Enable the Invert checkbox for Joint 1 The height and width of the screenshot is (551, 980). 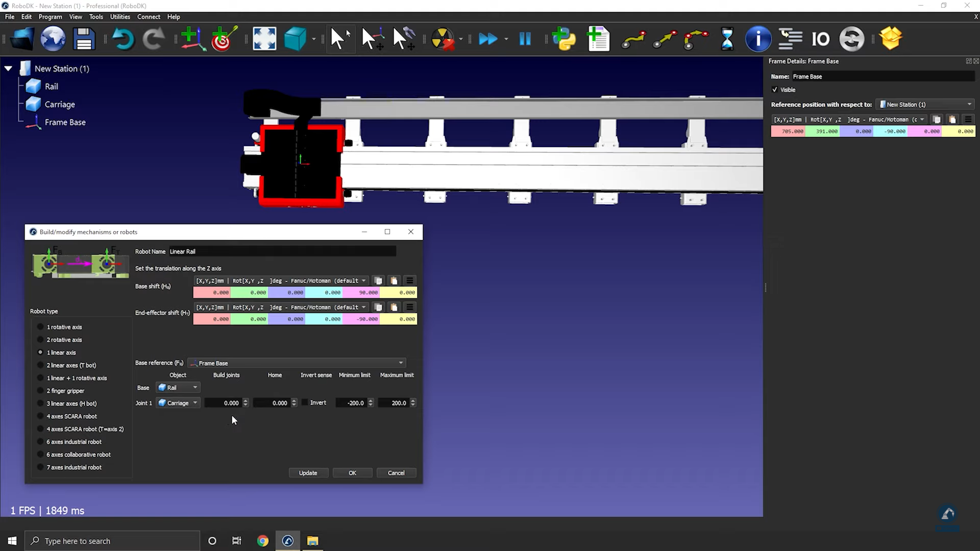coord(305,403)
